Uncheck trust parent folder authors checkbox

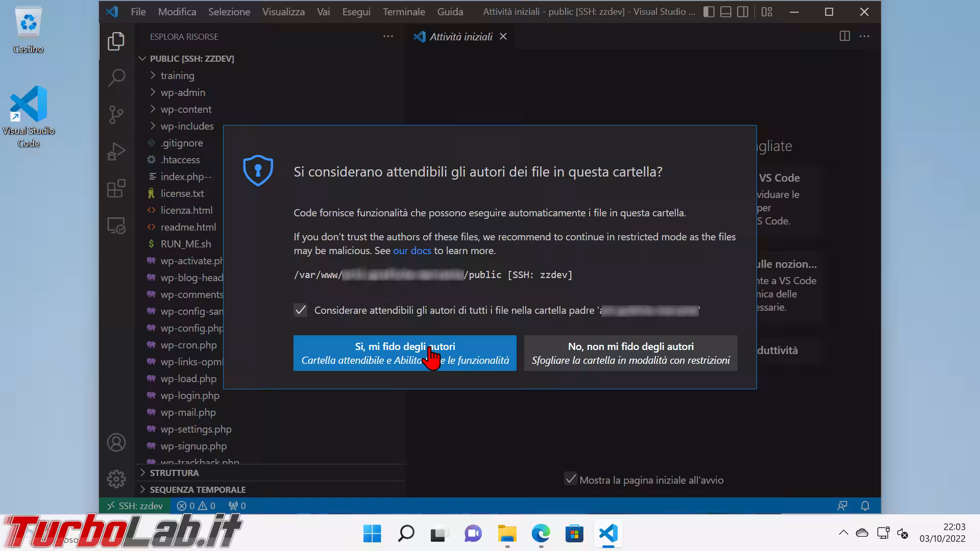pos(301,310)
